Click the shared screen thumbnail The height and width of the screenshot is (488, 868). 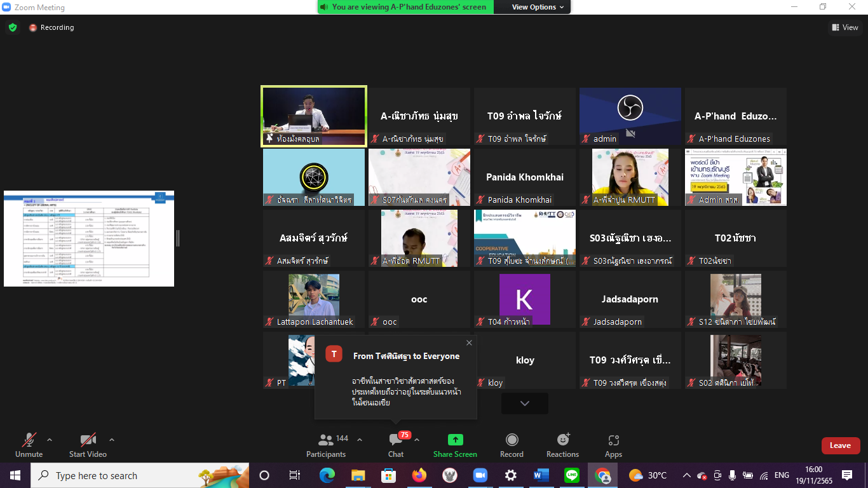(89, 238)
